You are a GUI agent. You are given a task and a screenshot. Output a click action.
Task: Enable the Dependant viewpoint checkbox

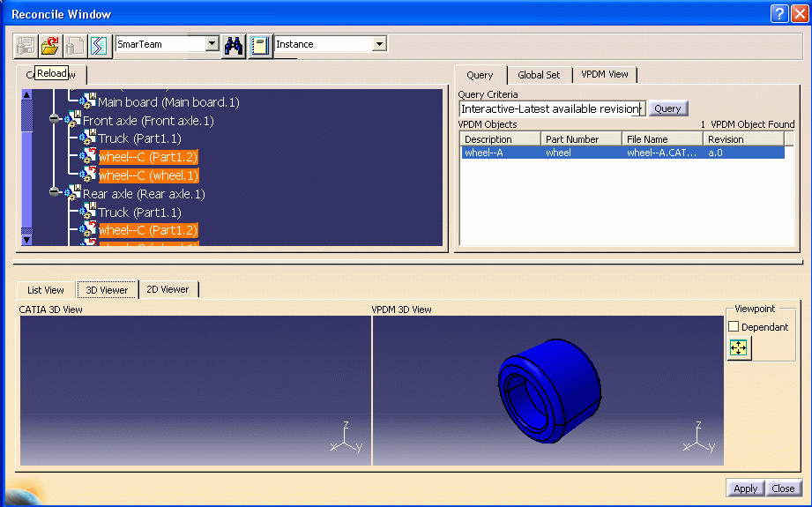tap(734, 327)
